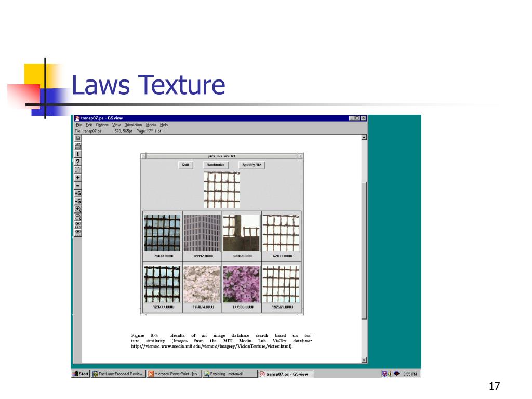
Task: Open the Edit menu
Action: click(x=88, y=125)
